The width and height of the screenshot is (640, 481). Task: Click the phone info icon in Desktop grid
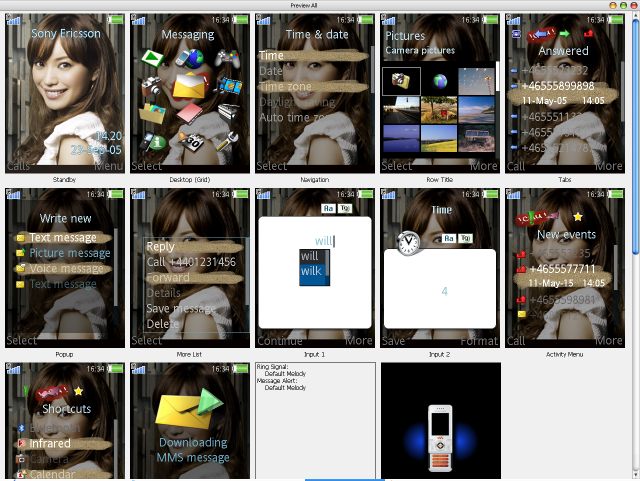pos(153,142)
